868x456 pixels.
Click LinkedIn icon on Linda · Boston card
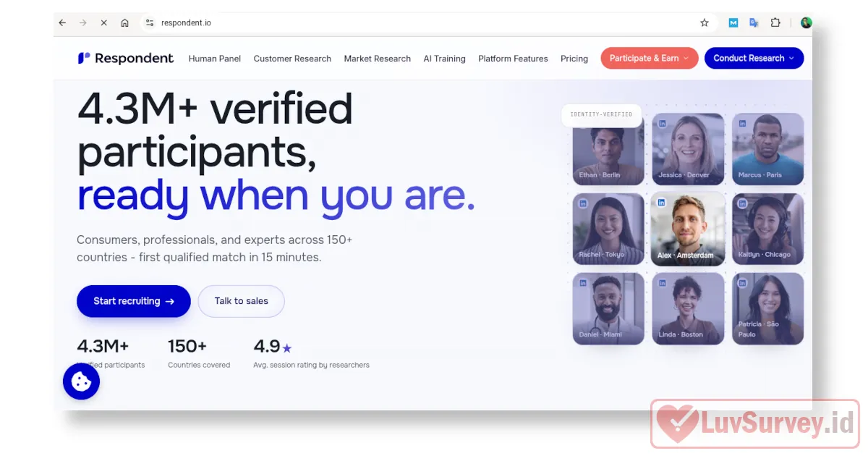point(662,283)
